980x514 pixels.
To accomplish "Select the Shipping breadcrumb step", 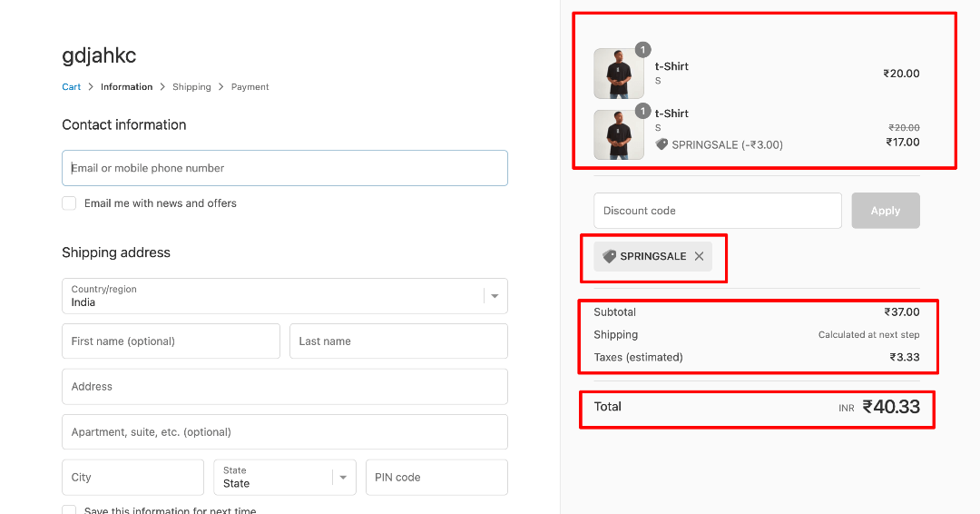I will tap(191, 87).
